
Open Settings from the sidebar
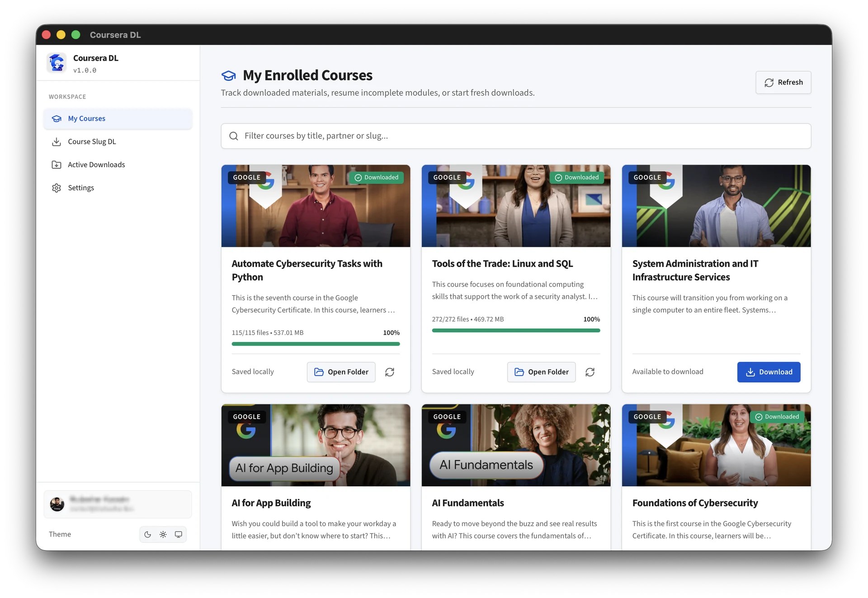[118, 188]
